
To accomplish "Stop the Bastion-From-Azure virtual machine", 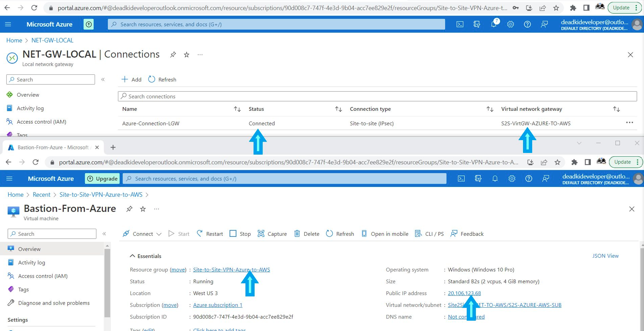I will (x=240, y=234).
